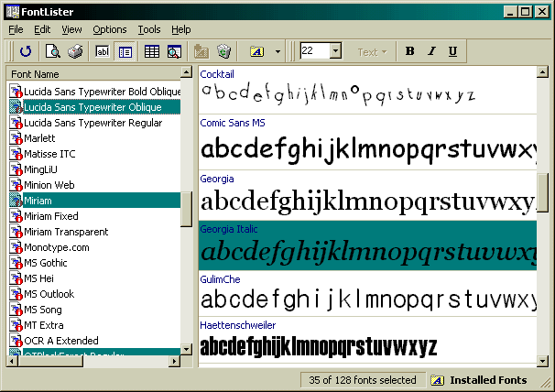Click the preview pane vertical scrollbar thumb
555x392 pixels.
click(542, 192)
